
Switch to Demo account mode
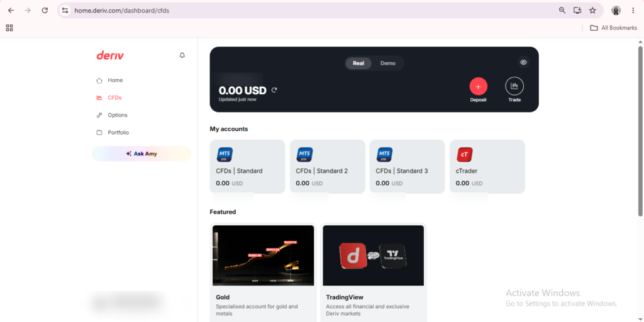[x=387, y=64]
